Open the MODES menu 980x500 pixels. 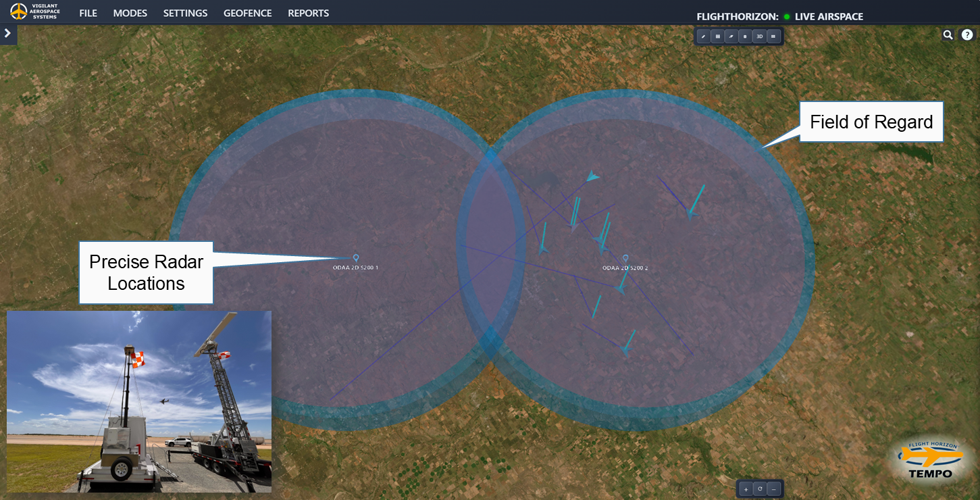[x=130, y=14]
